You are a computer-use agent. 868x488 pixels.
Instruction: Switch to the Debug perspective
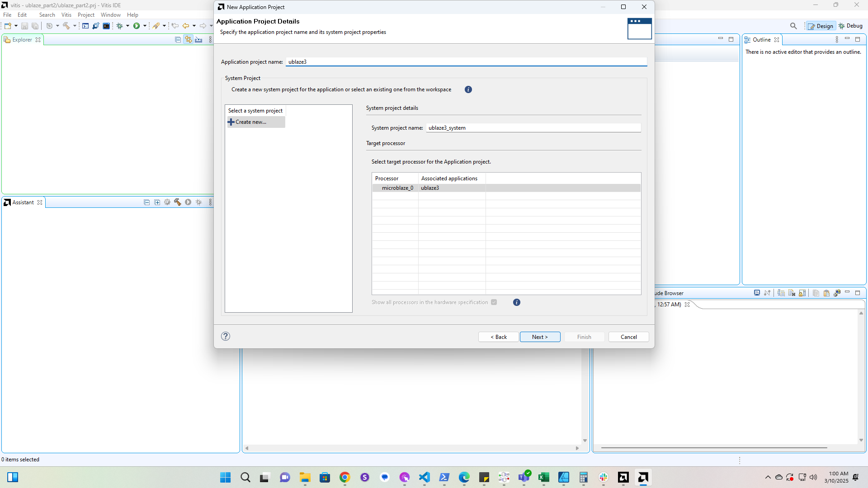851,26
